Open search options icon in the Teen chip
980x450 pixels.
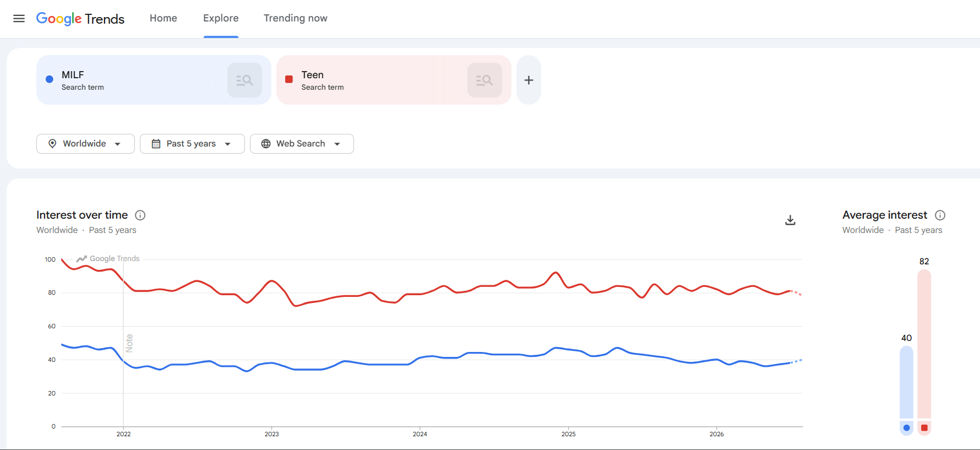click(x=484, y=80)
